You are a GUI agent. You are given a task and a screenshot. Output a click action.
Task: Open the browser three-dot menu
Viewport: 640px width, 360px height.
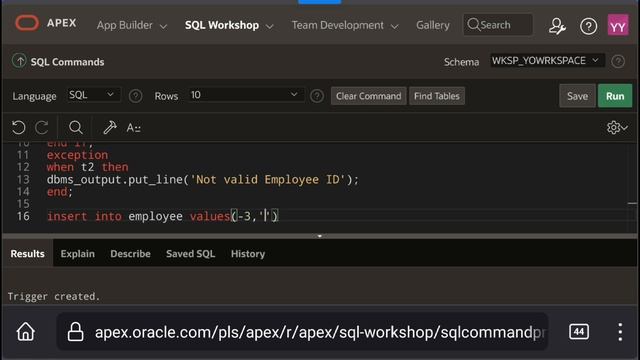point(620,332)
